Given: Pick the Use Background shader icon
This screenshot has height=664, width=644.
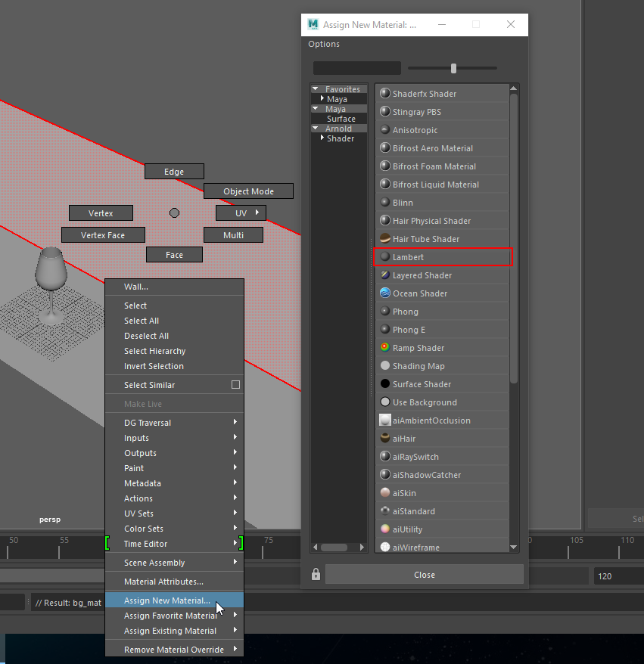Looking at the screenshot, I should coord(384,402).
